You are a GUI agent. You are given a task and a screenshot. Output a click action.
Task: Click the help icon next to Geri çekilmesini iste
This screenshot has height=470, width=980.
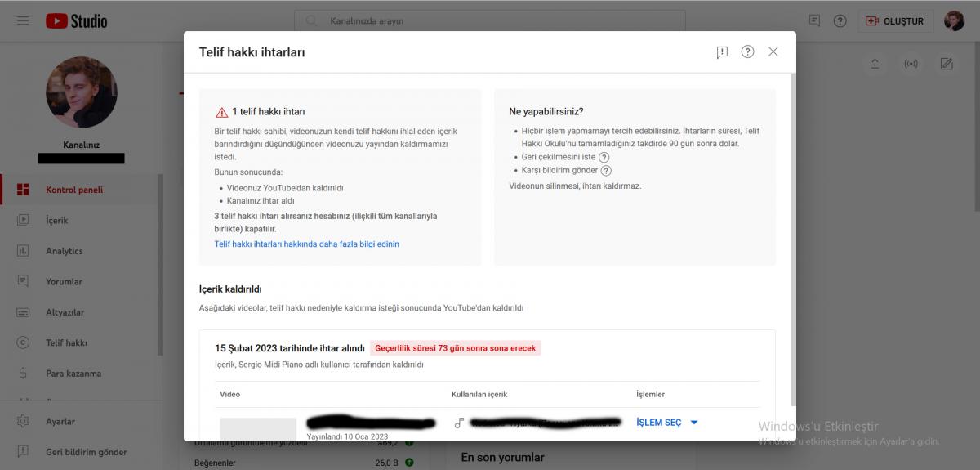pos(604,157)
